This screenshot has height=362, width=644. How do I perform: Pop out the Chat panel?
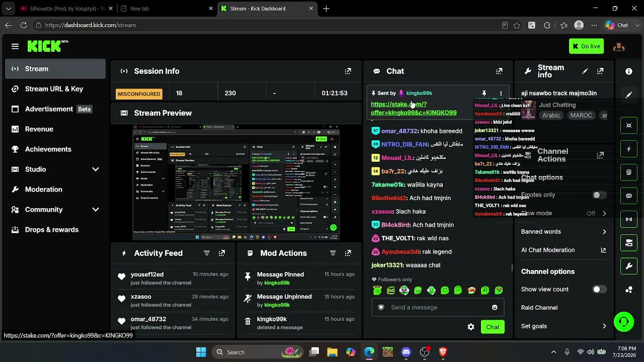tap(499, 71)
